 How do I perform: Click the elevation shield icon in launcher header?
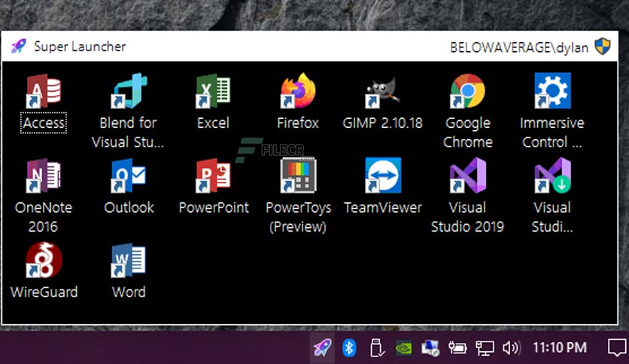[602, 47]
